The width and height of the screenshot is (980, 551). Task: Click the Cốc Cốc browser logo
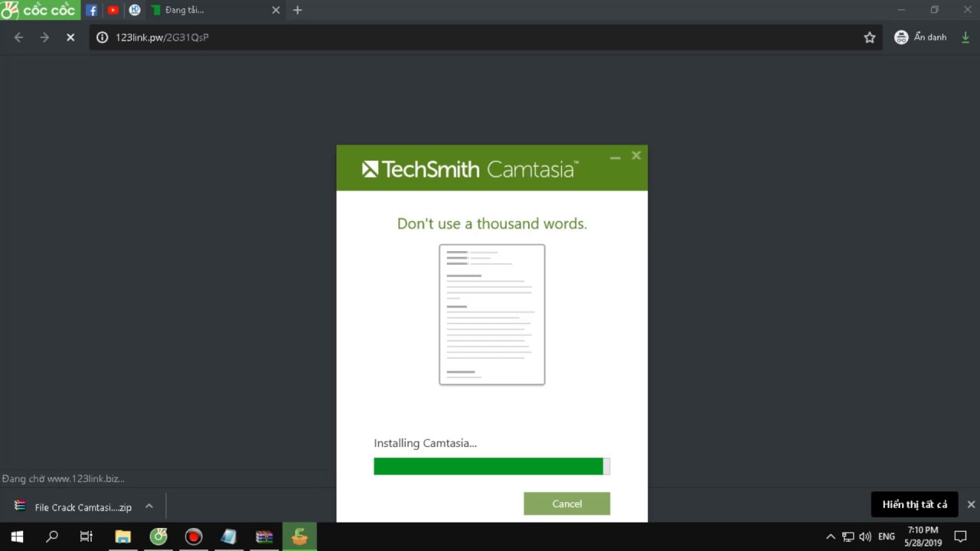tap(40, 10)
